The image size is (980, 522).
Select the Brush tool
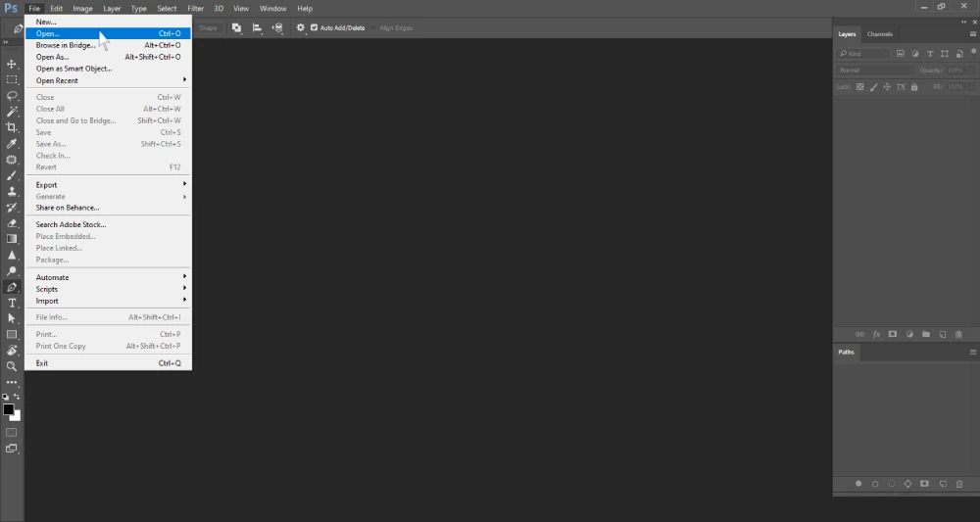point(11,175)
